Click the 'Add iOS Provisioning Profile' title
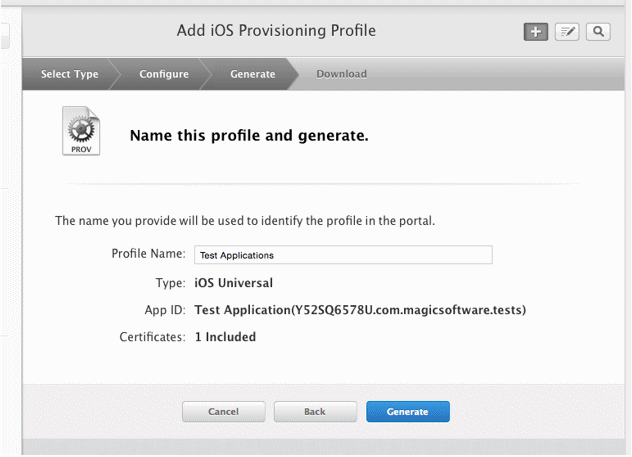 click(276, 31)
